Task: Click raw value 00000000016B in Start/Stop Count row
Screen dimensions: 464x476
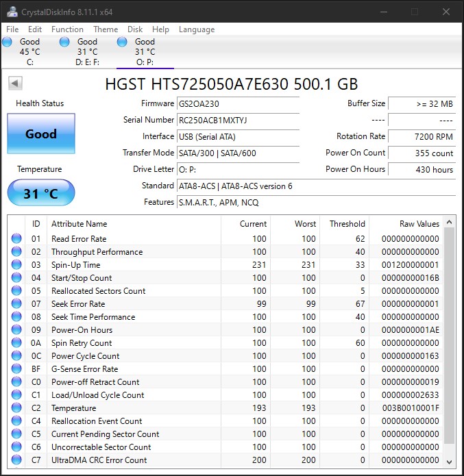Action: 411,278
